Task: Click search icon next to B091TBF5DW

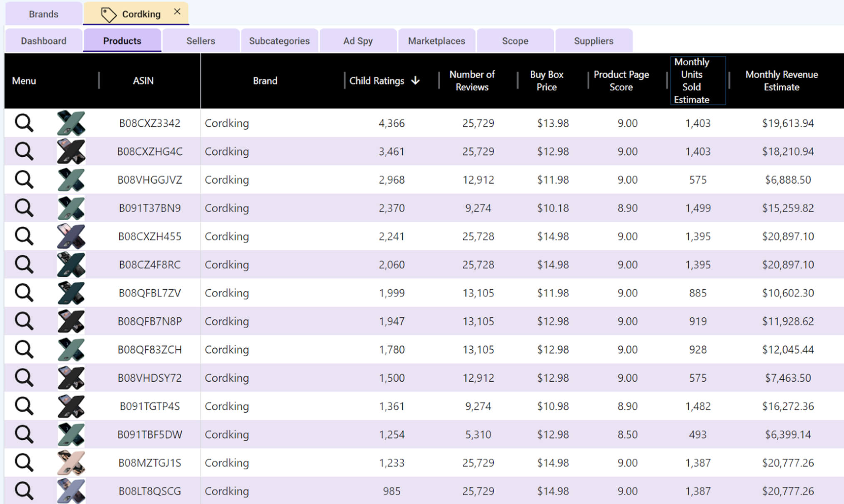Action: tap(24, 434)
